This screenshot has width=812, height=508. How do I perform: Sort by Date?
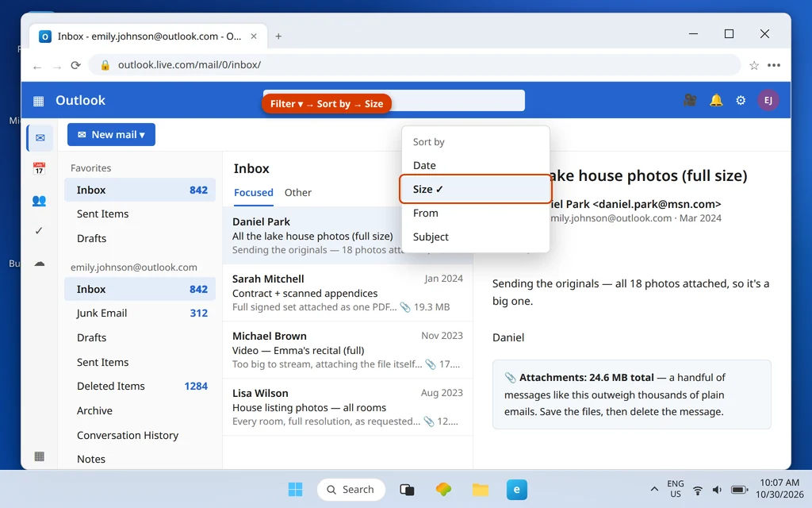point(476,165)
